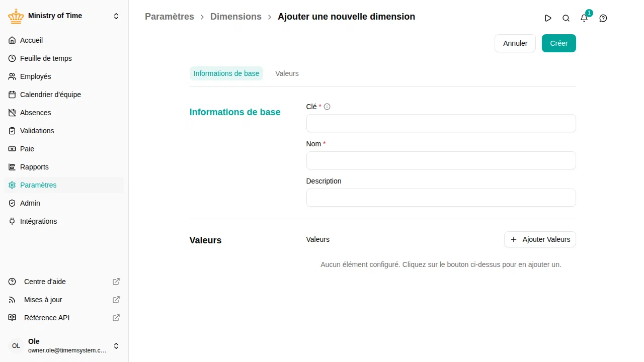644x362 pixels.
Task: Focus the Description input field
Action: tap(441, 198)
